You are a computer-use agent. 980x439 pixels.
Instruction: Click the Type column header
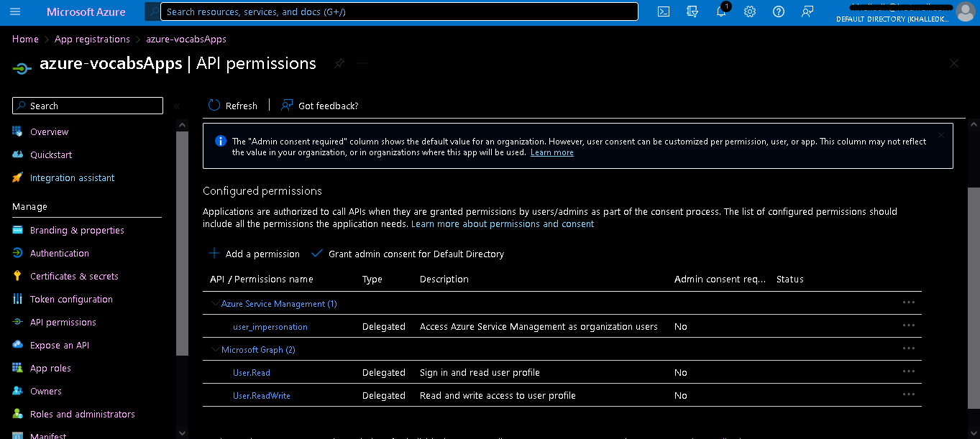pos(372,279)
